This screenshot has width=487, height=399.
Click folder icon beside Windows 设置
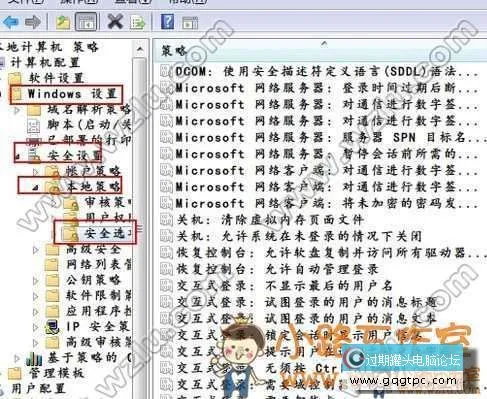(18, 94)
